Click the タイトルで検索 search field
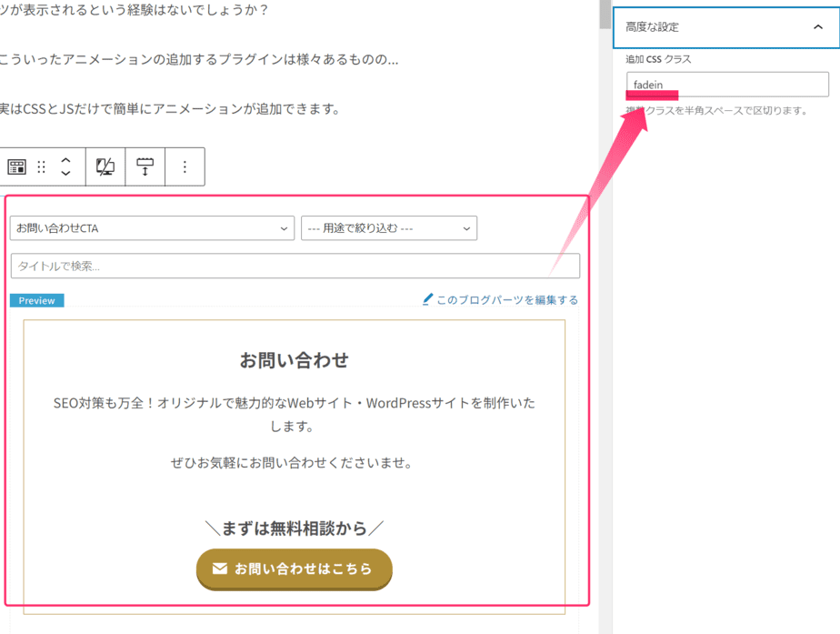Viewport: 840px width, 634px height. [294, 266]
